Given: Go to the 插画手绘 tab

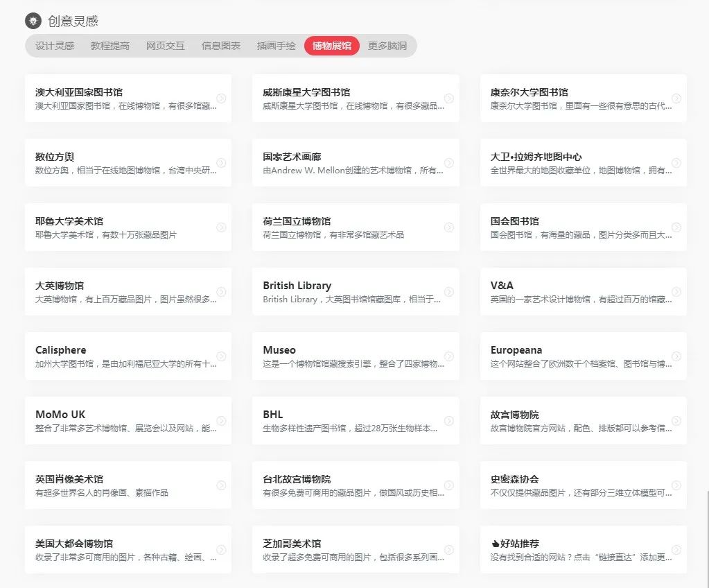Looking at the screenshot, I should 277,46.
